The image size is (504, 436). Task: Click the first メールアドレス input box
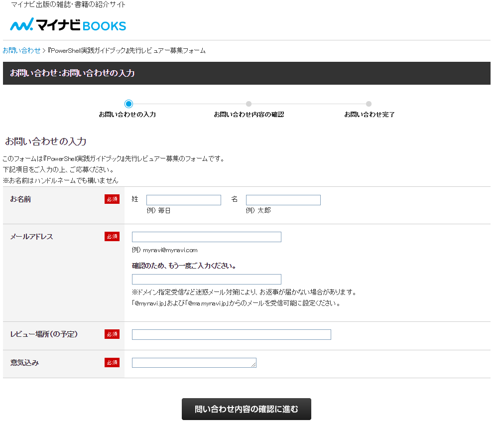coord(206,237)
